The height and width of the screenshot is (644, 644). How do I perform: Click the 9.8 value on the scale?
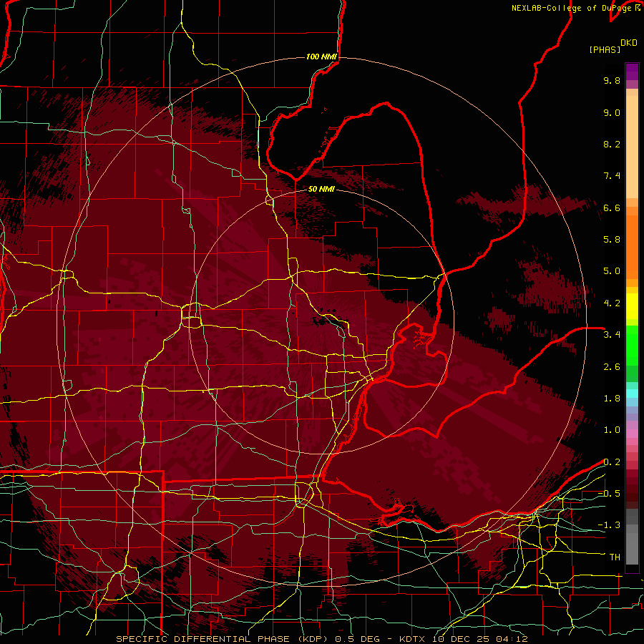612,80
